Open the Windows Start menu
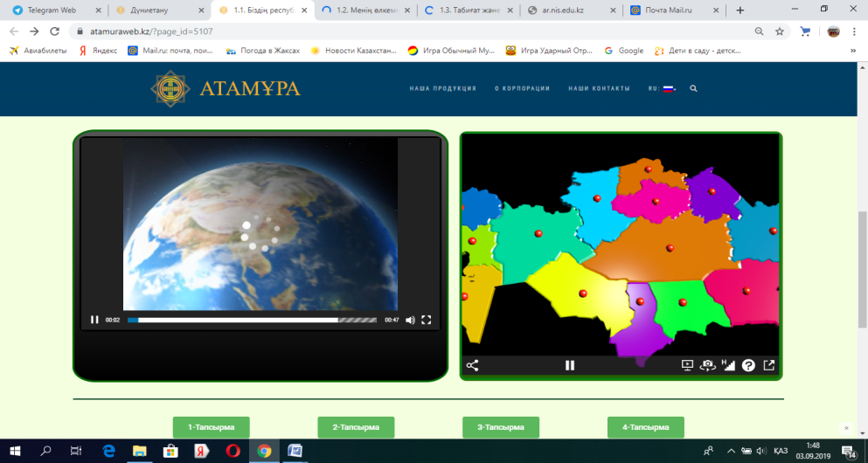Screen dimensions: 868x463 click(15, 451)
